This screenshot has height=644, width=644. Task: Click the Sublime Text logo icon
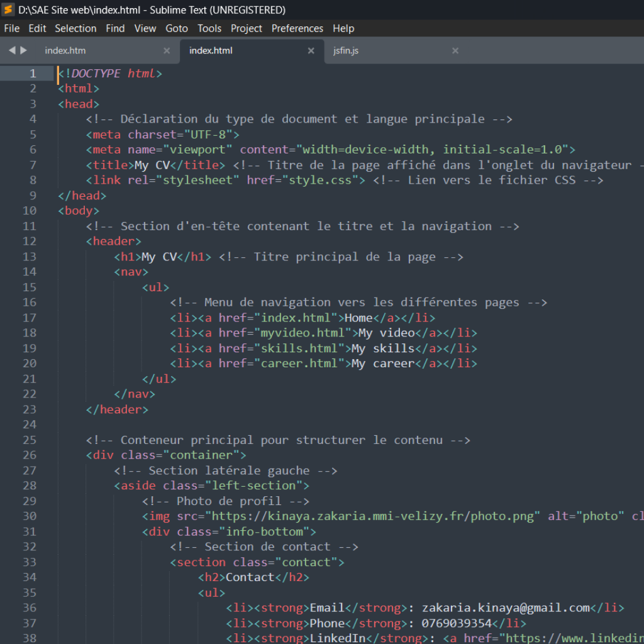click(x=9, y=9)
